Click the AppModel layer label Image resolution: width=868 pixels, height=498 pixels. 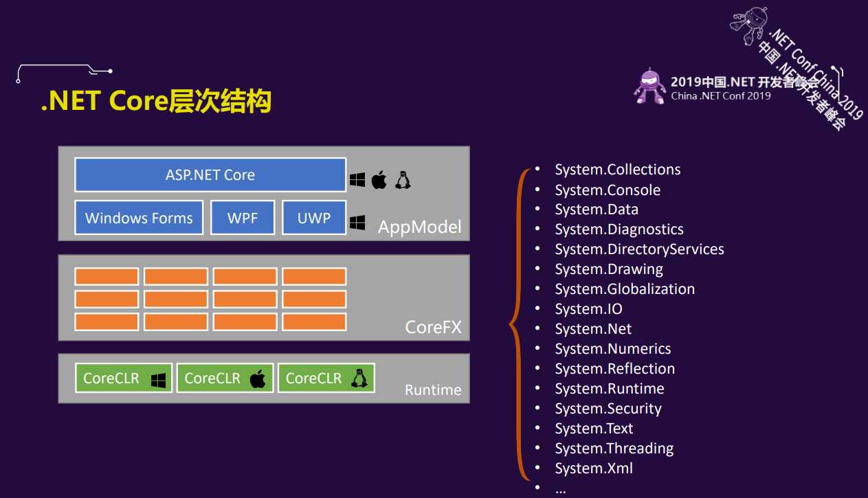click(x=419, y=227)
